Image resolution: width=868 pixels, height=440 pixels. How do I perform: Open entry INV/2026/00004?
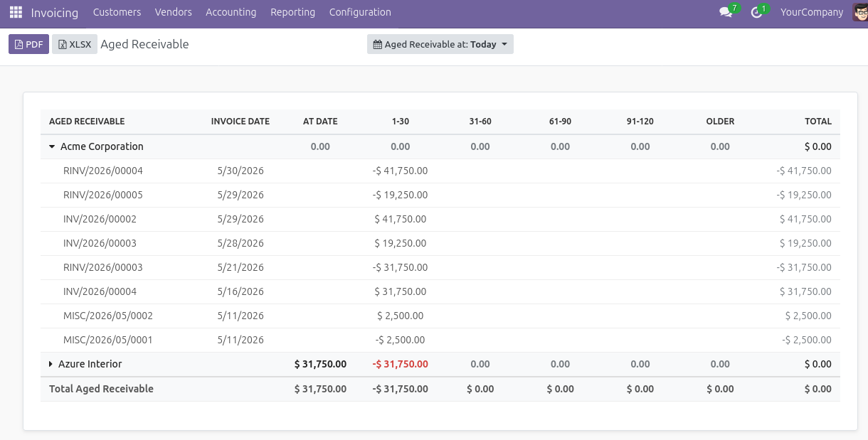pos(100,291)
